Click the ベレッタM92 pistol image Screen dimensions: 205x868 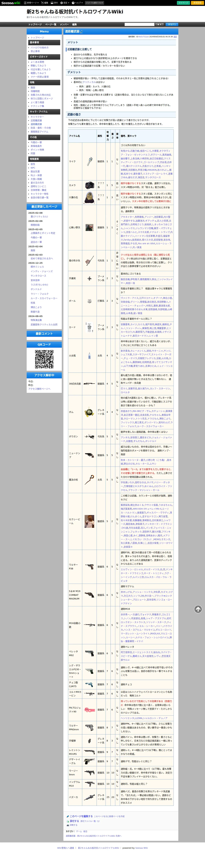click(89, 653)
